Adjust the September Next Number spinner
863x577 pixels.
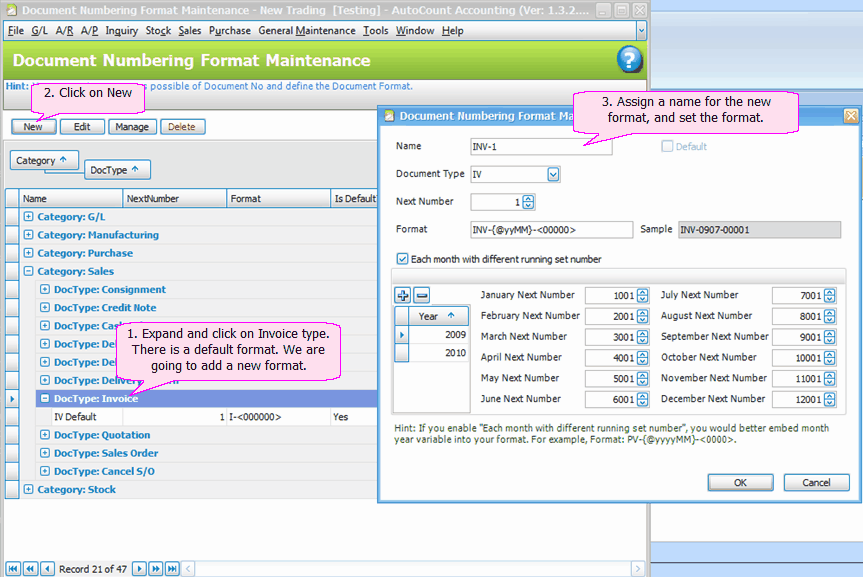829,337
